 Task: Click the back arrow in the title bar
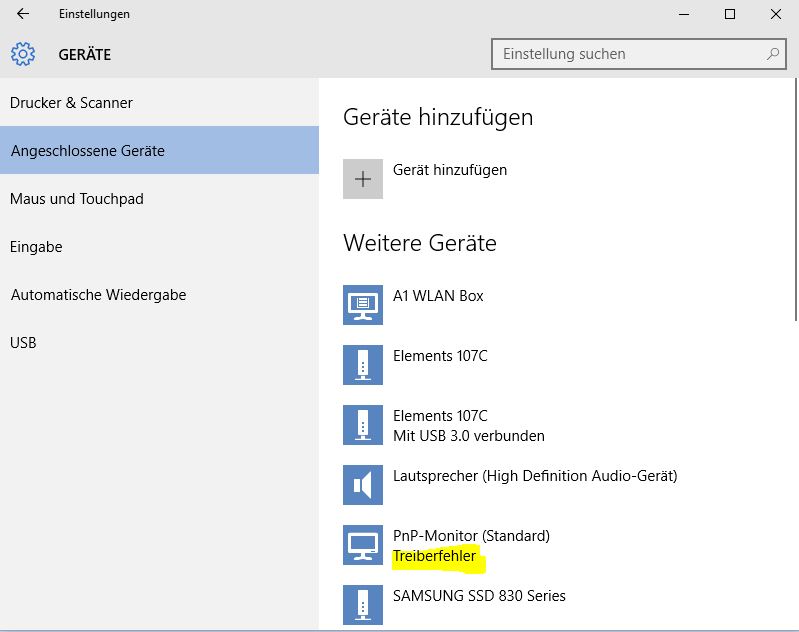(23, 14)
